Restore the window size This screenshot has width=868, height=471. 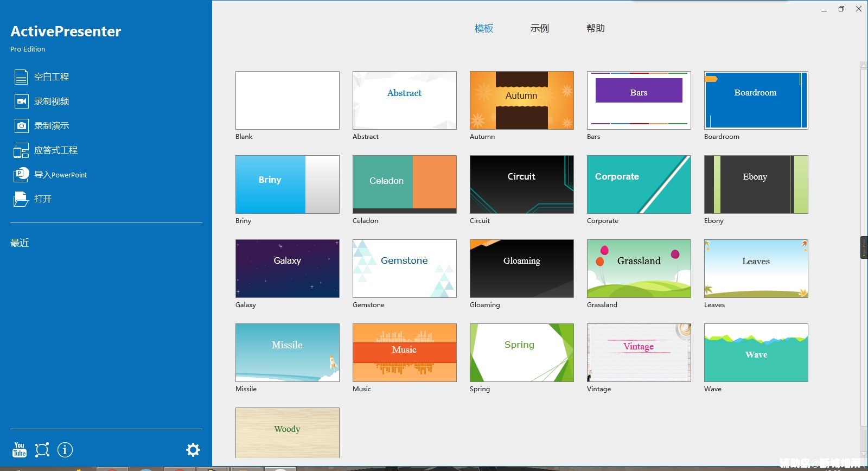(841, 9)
